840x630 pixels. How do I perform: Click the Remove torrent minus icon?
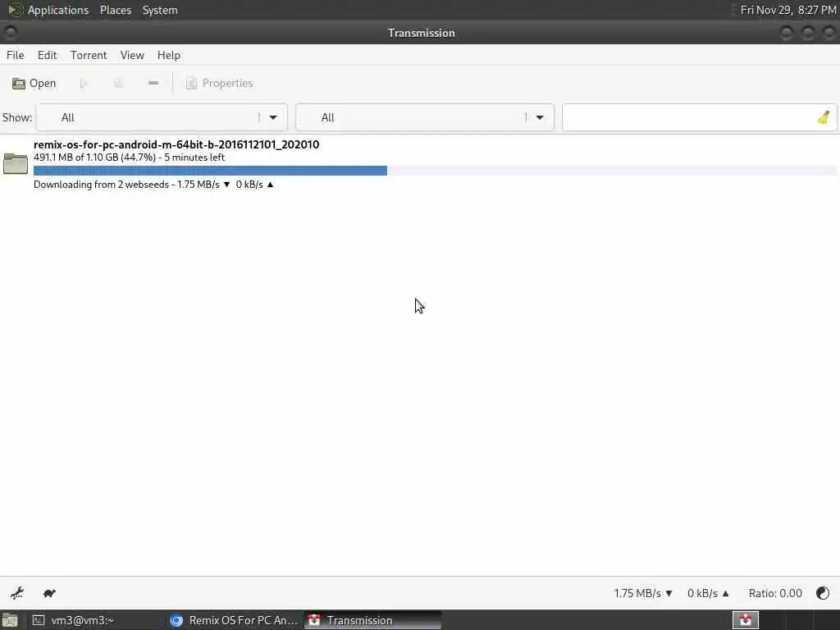pyautogui.click(x=153, y=83)
